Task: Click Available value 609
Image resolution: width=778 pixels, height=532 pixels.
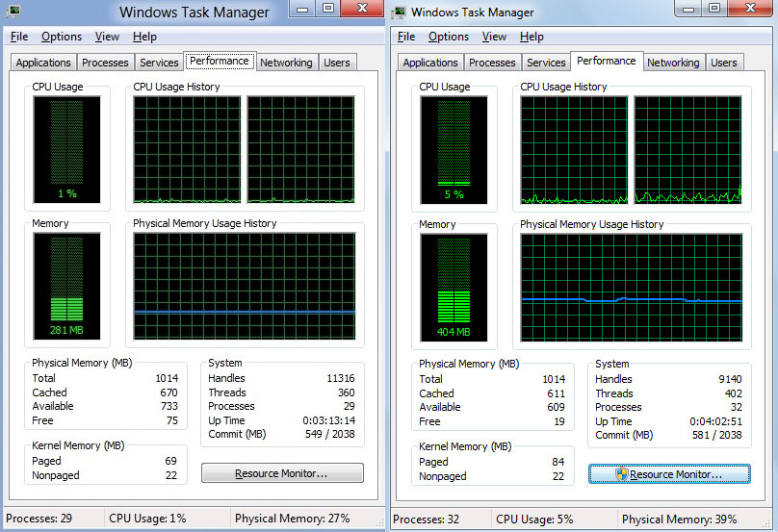Action: coord(556,407)
